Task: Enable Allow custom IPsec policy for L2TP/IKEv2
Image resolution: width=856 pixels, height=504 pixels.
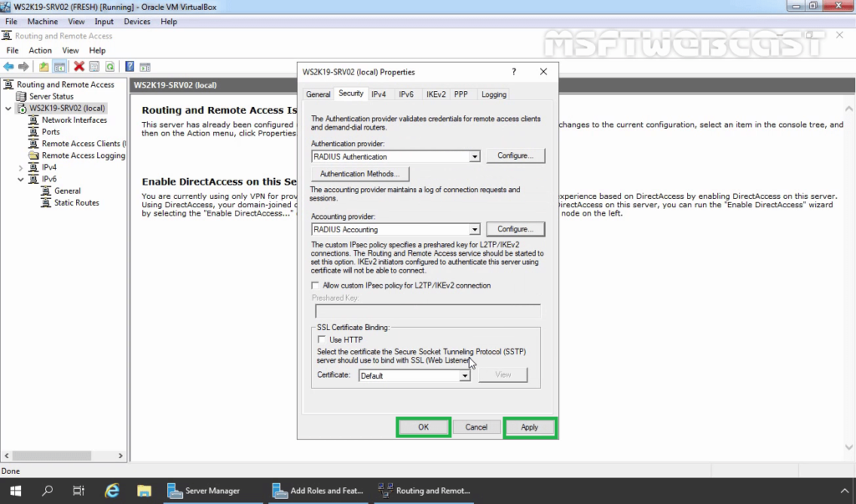Action: pyautogui.click(x=315, y=286)
